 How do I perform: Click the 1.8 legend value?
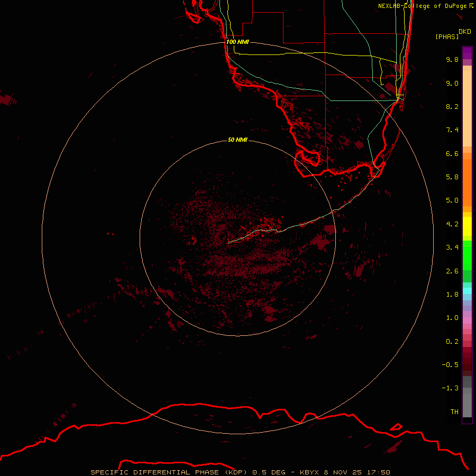pos(452,295)
